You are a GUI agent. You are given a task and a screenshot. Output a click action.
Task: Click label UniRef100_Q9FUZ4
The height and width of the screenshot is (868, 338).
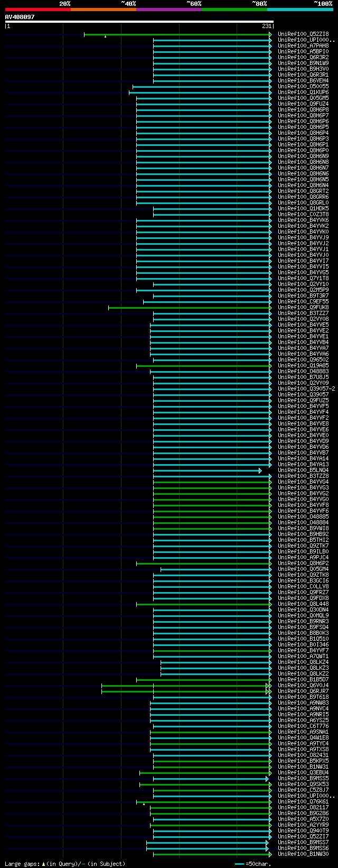(303, 104)
